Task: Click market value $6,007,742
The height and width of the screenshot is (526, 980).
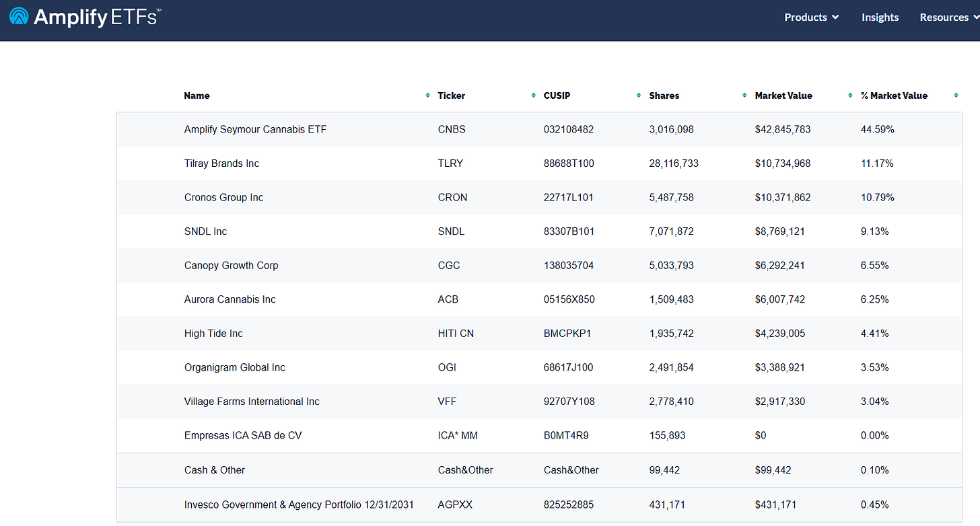Action: 780,299
